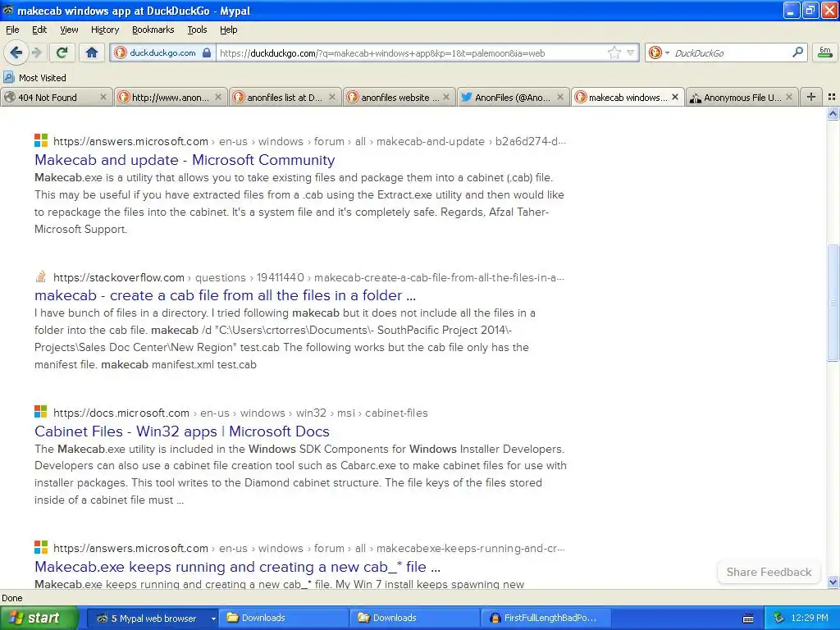Click Microsoft favicon beside Cabinet Files result
This screenshot has width=840, height=630.
pos(41,412)
